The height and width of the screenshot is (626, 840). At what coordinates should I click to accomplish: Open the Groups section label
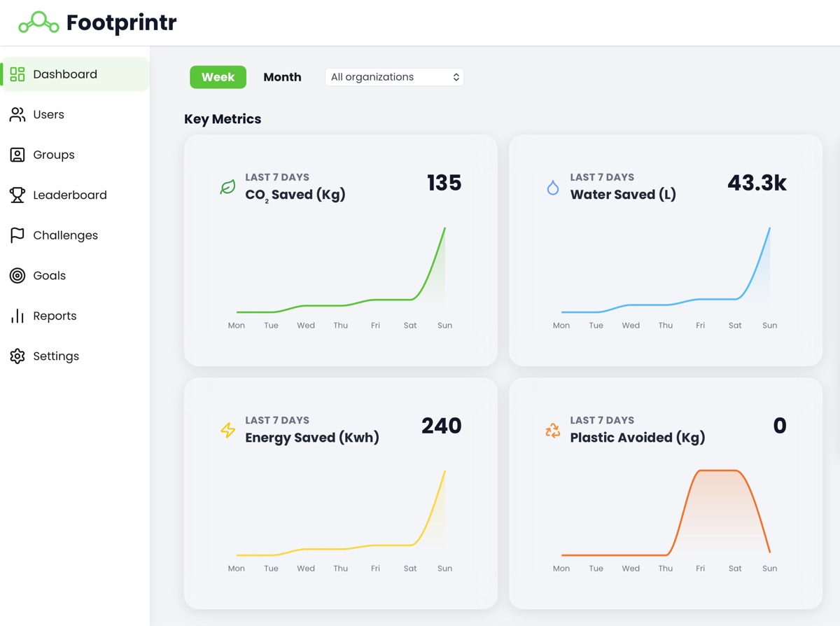click(54, 155)
